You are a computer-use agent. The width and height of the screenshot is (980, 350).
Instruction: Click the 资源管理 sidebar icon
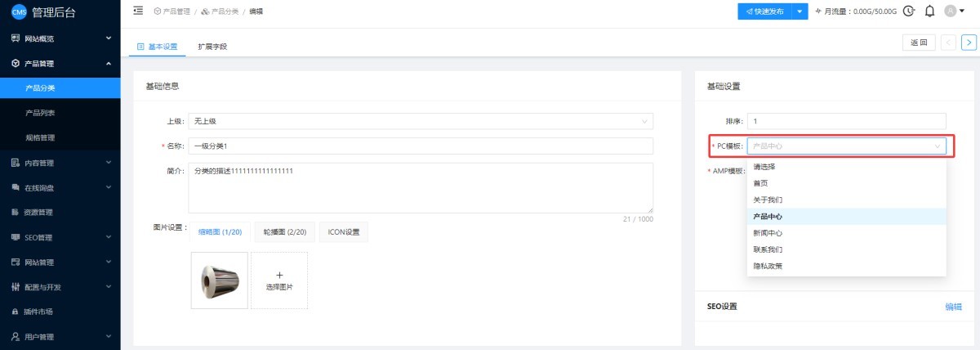tap(16, 213)
